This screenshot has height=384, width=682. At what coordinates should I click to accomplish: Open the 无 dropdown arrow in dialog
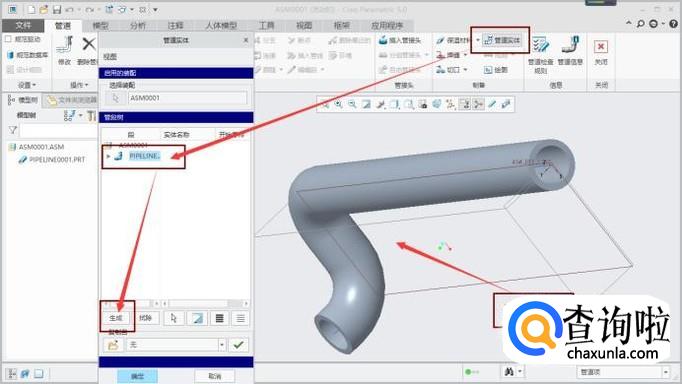point(222,345)
